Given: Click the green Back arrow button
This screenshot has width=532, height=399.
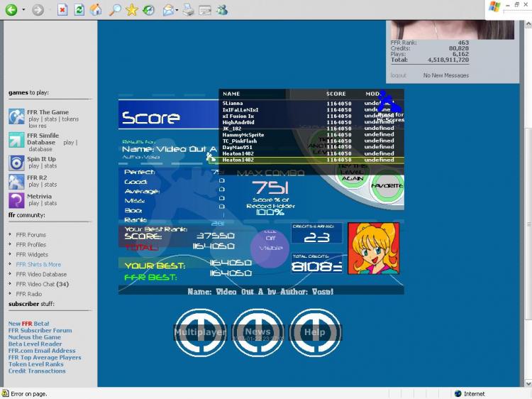Looking at the screenshot, I should click(x=11, y=9).
